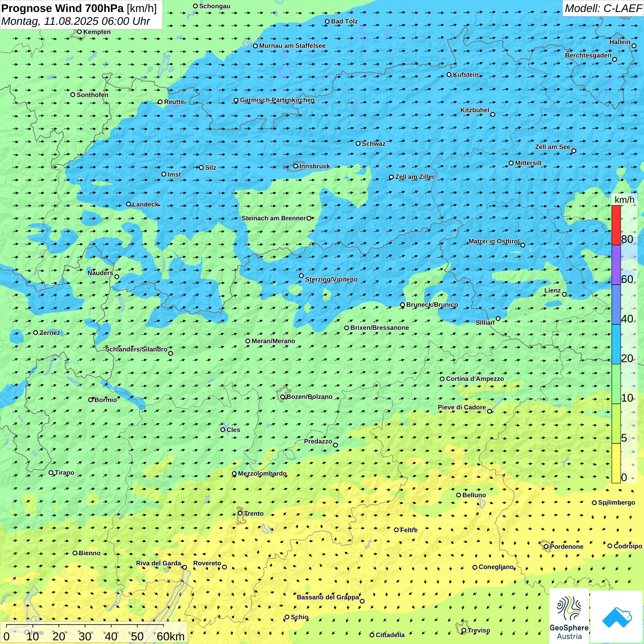
Task: Click the Lienz city label
Action: pyautogui.click(x=552, y=290)
